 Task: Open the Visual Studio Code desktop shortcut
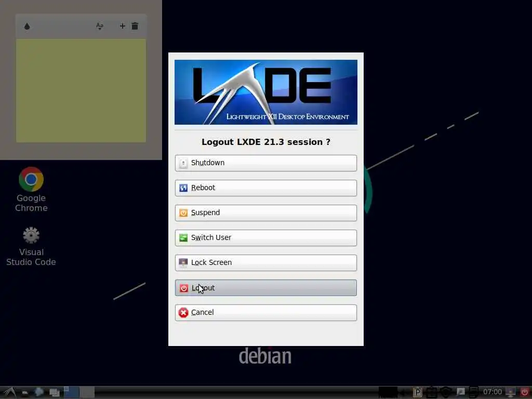[31, 247]
